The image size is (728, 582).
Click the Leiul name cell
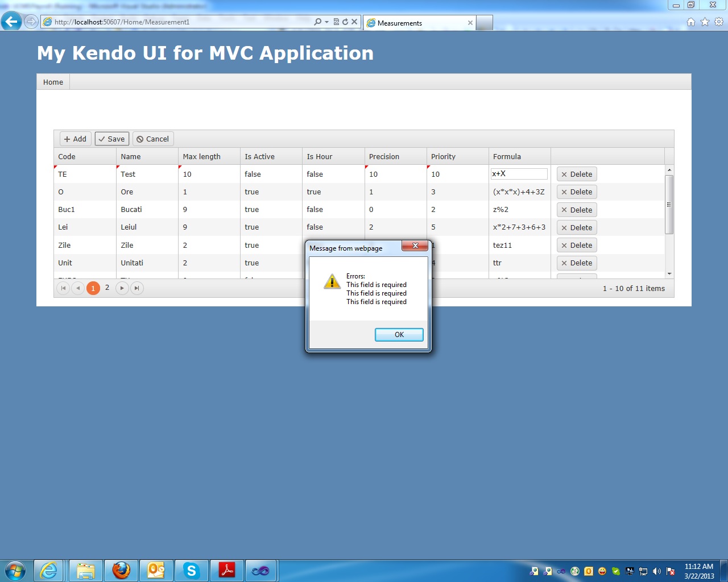[x=147, y=227]
